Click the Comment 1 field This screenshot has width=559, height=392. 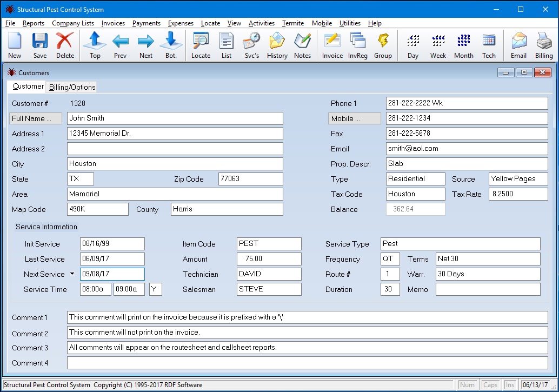(x=307, y=317)
